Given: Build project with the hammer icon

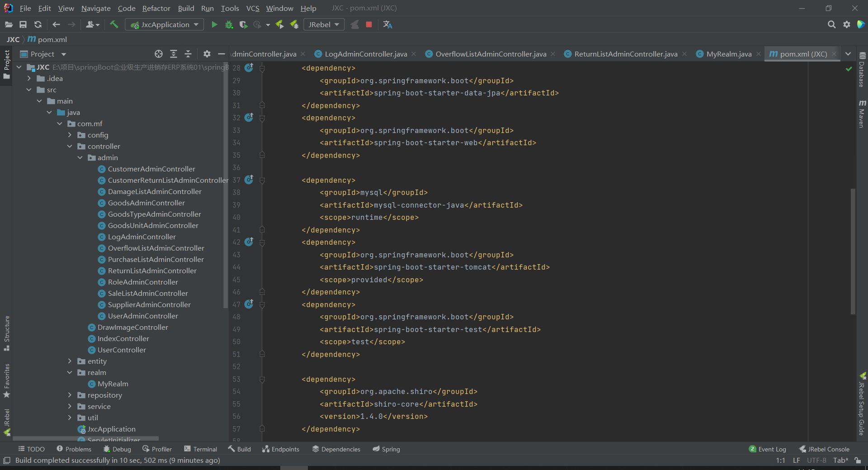Looking at the screenshot, I should (x=114, y=24).
